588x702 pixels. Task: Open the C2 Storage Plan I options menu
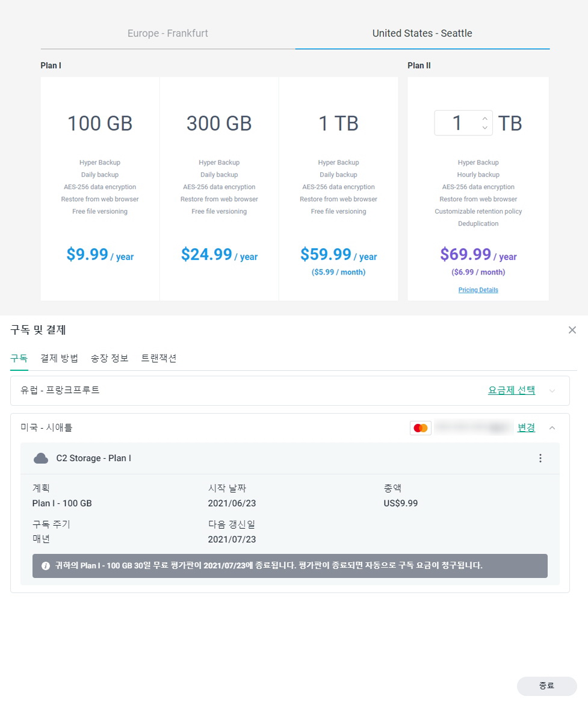point(540,458)
